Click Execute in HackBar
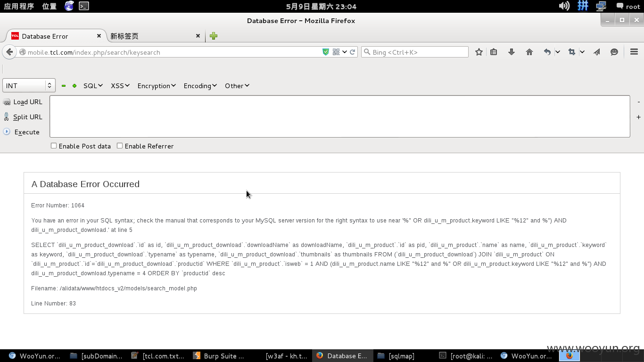Viewport: 644px width, 362px height. tap(21, 132)
